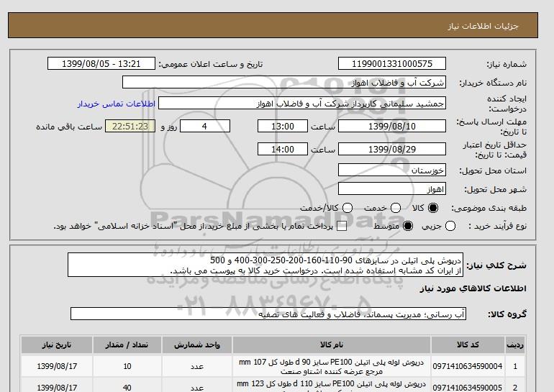Click the delivery city field اهواز
554x392 pixels.
(392, 189)
